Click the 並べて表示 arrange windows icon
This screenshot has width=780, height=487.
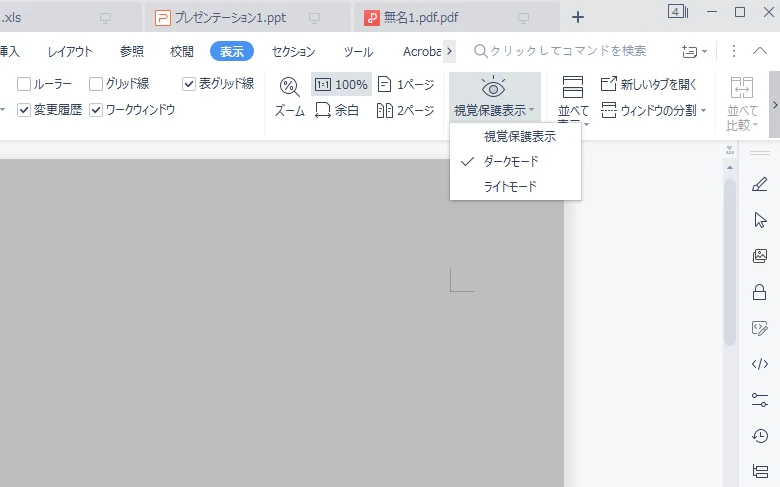(x=573, y=87)
